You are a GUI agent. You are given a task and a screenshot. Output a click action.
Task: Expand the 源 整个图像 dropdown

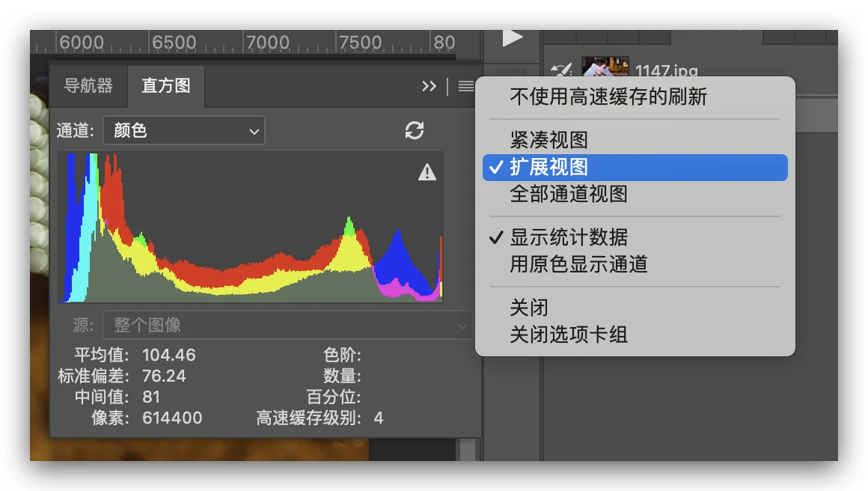pyautogui.click(x=287, y=326)
